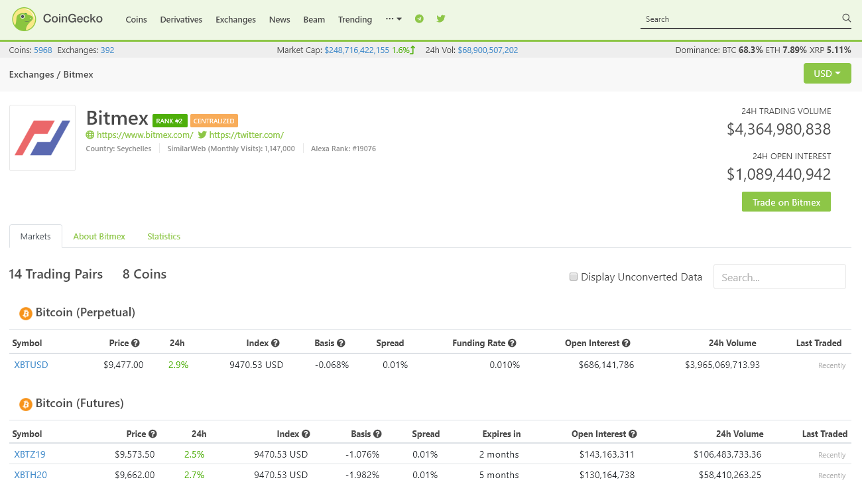Click help icon beside Funding Rate header
The image size is (862, 504).
[512, 344]
